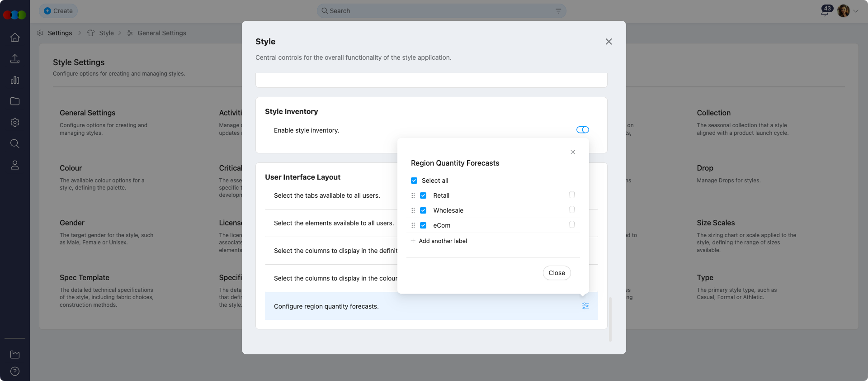Expand the user profile dropdown arrow
The image size is (868, 381).
pos(856,11)
